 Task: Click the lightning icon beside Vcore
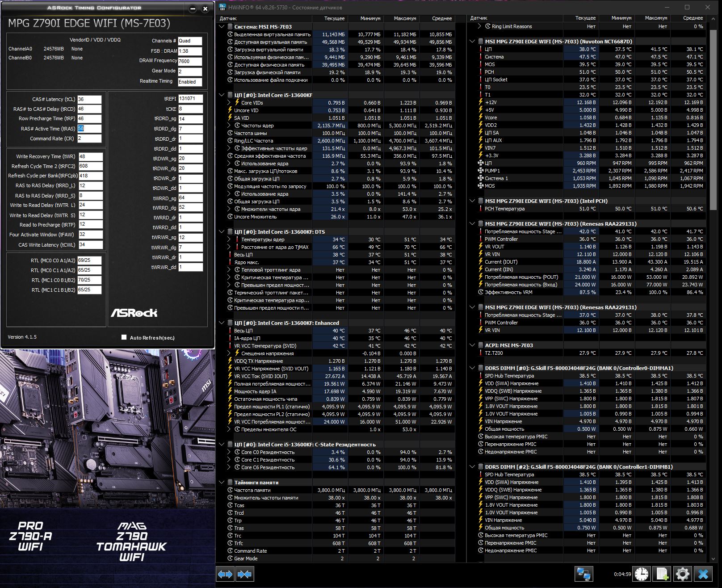pyautogui.click(x=481, y=118)
